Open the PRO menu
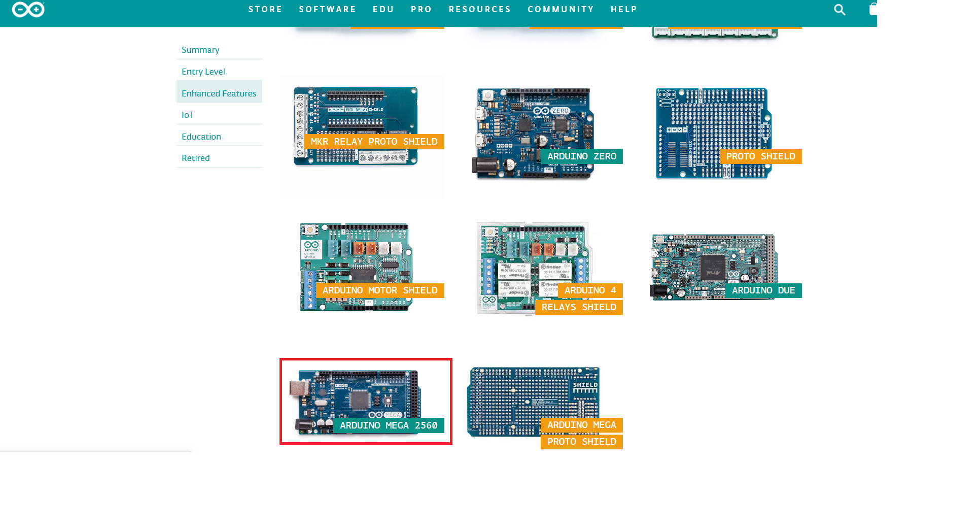The image size is (980, 526). 422,9
